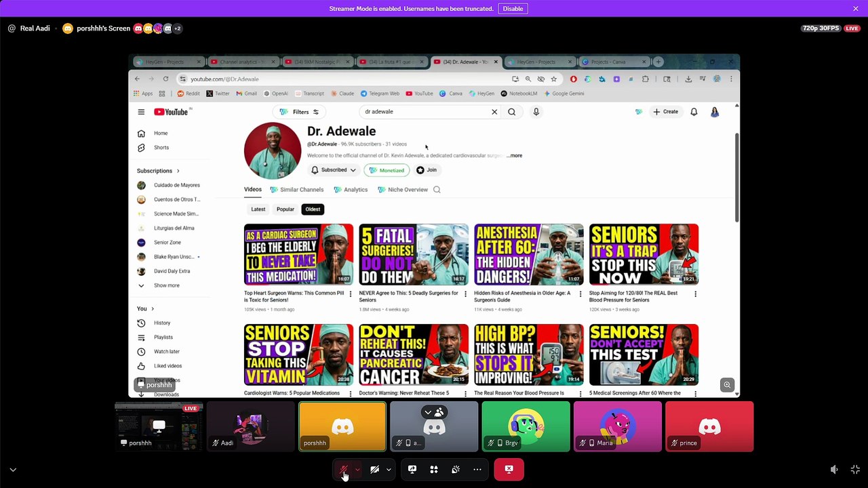Open YouTube notifications bell

[x=694, y=112]
